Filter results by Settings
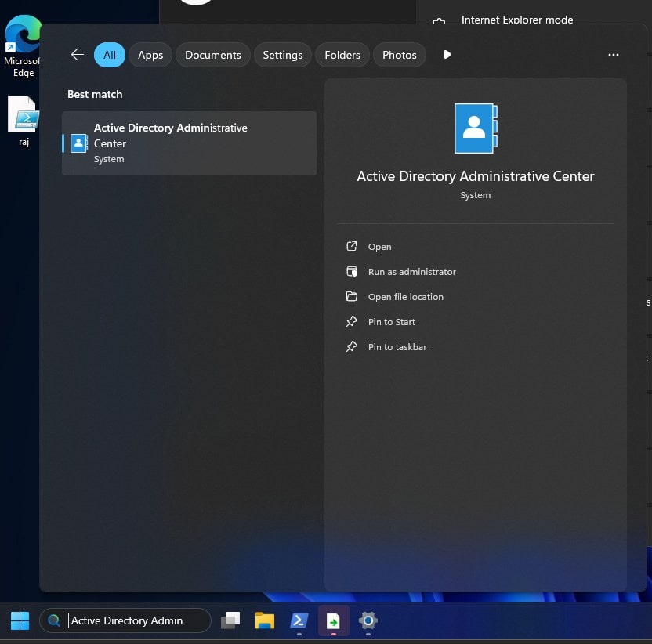 click(x=282, y=55)
